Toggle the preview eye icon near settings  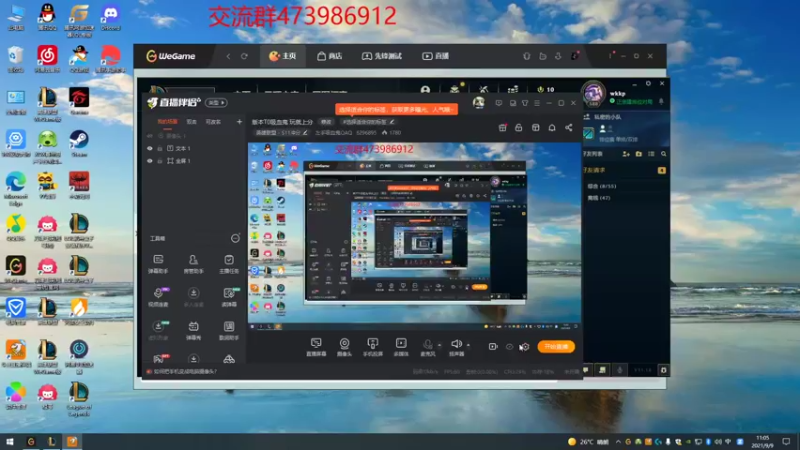(x=509, y=346)
